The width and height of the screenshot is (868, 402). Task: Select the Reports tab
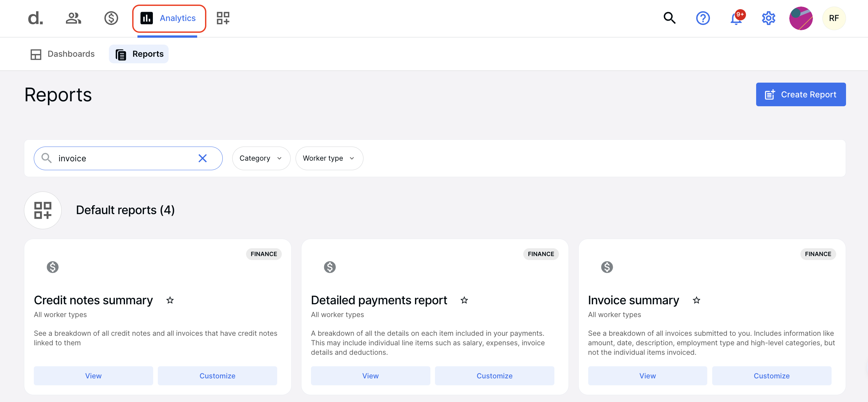point(138,54)
